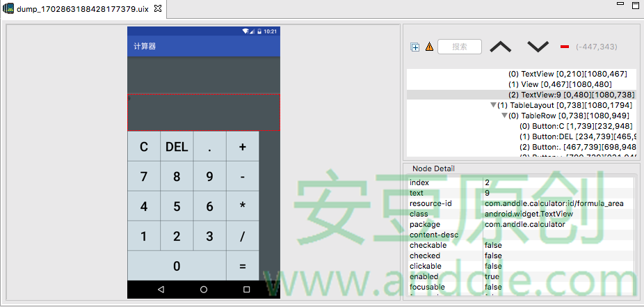Click the C calculator button

click(x=144, y=146)
